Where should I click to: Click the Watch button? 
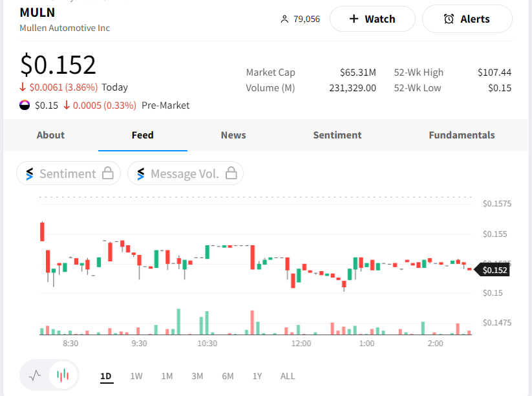(372, 19)
